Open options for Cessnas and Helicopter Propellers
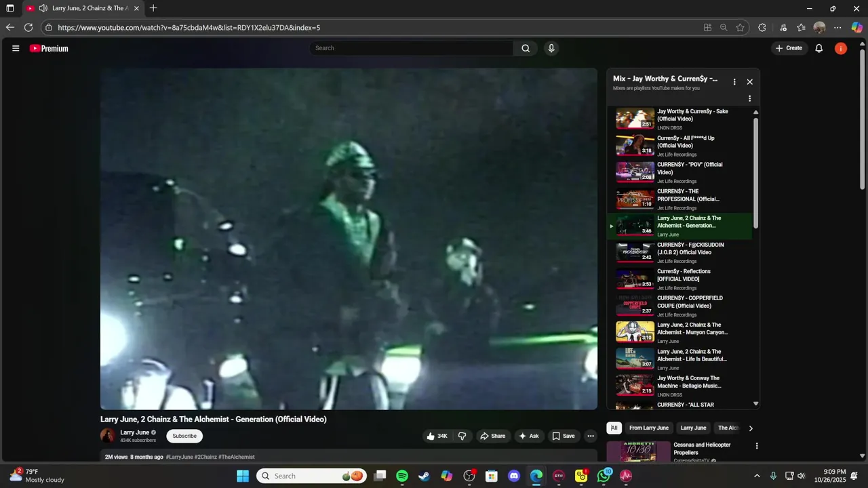The width and height of the screenshot is (868, 488). click(757, 446)
